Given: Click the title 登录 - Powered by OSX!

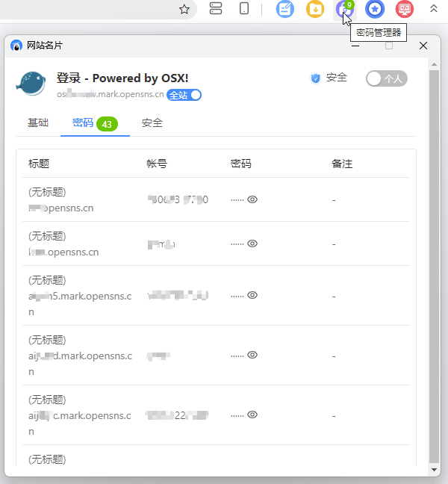Looking at the screenshot, I should (x=122, y=78).
